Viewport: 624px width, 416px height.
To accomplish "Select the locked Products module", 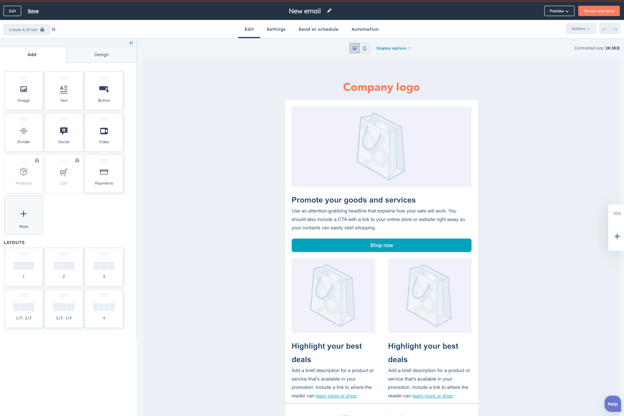I will click(23, 174).
